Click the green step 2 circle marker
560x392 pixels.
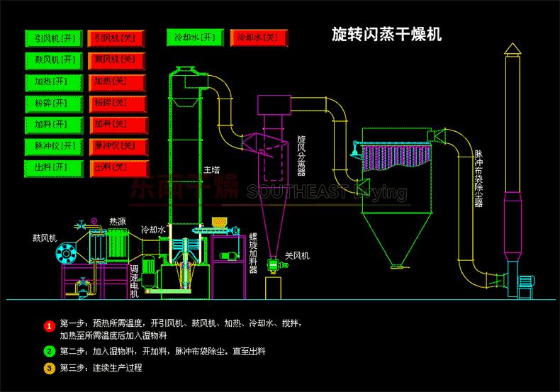pyautogui.click(x=49, y=351)
